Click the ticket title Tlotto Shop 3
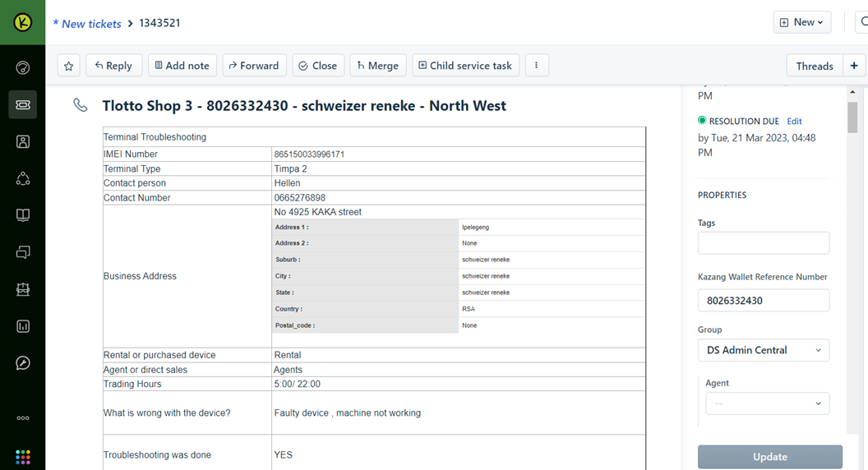868x470 pixels. point(304,106)
